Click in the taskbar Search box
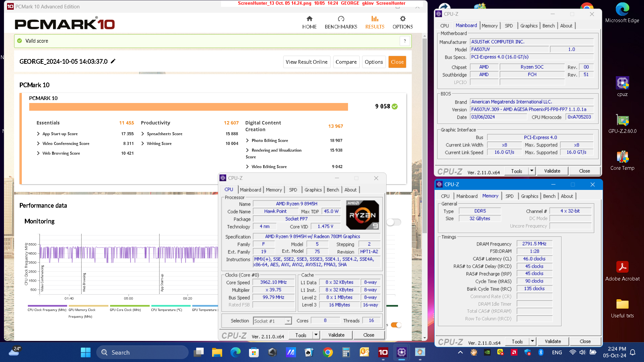 (142, 352)
